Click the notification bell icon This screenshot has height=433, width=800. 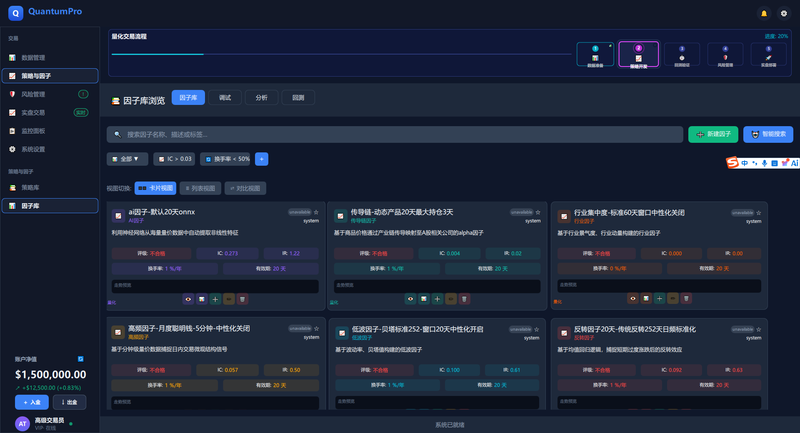[764, 13]
